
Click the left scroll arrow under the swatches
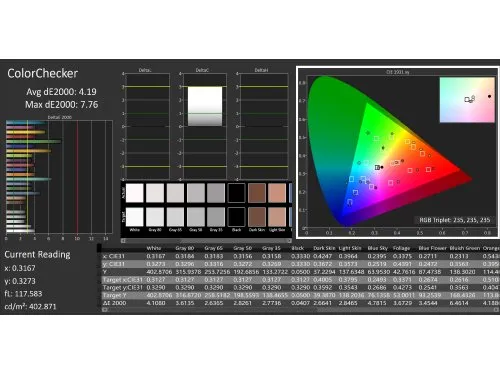click(x=123, y=240)
